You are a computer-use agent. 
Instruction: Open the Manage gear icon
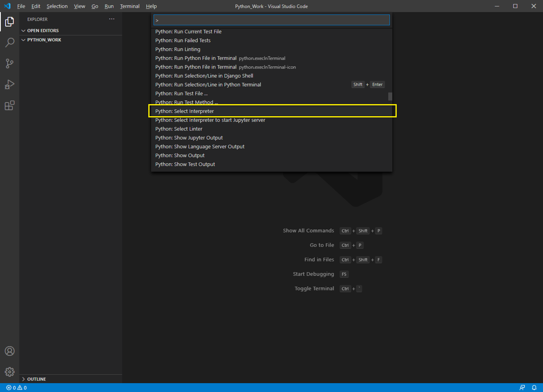10,372
